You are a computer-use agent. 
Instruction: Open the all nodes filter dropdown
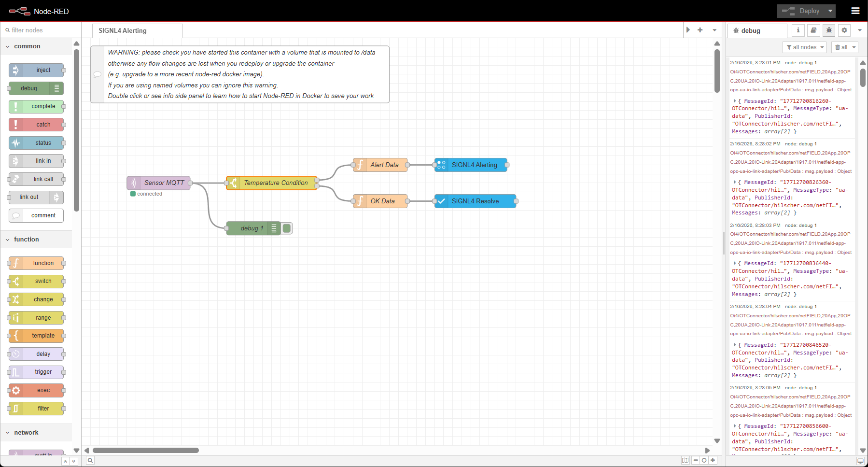click(x=805, y=47)
